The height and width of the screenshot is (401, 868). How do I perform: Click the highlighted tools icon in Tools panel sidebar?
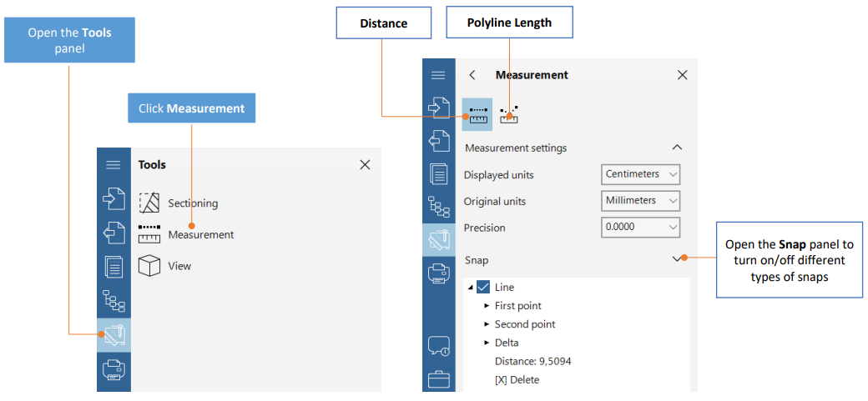114,334
